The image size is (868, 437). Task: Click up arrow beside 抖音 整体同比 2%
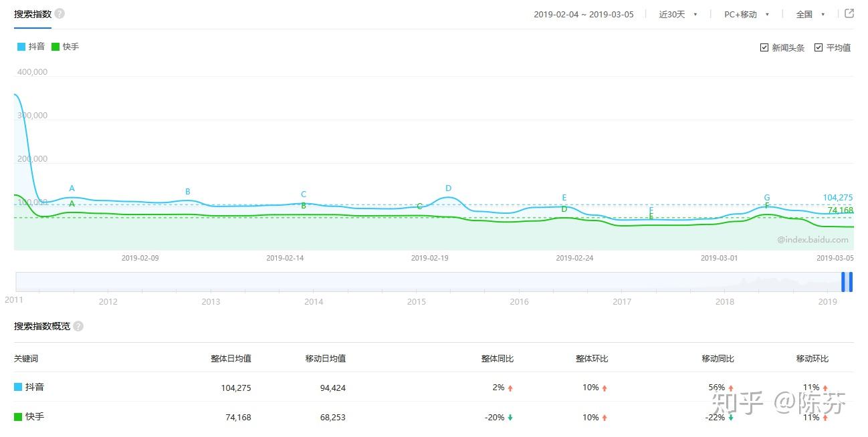(x=510, y=388)
